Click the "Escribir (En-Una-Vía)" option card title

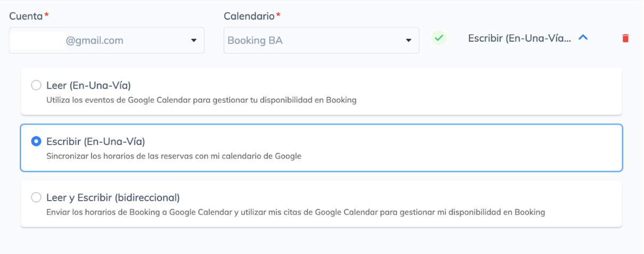tap(96, 141)
